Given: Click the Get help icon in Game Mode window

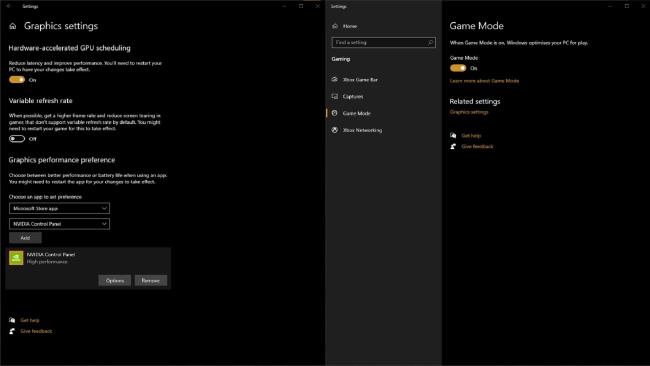Looking at the screenshot, I should [x=453, y=135].
